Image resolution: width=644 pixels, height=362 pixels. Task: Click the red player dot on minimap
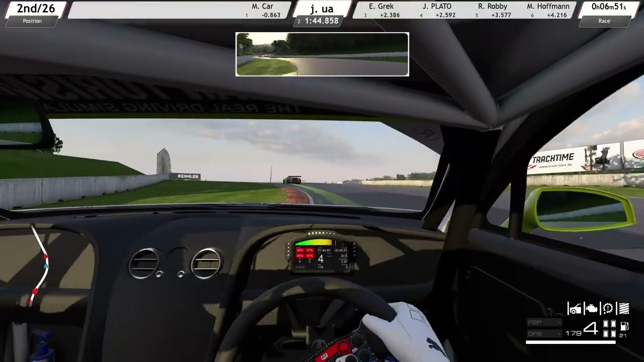click(35, 292)
